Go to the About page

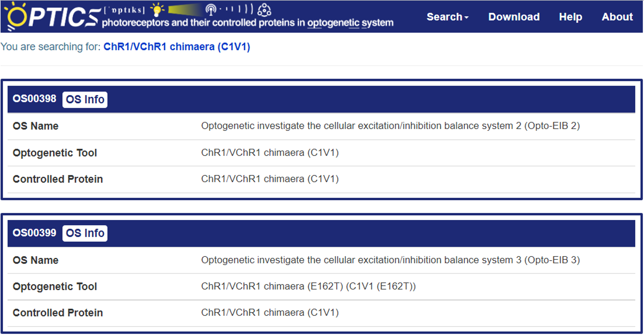tap(617, 17)
